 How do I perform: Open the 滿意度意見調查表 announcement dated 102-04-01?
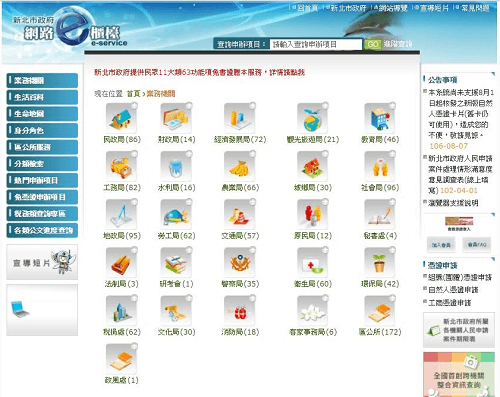[x=460, y=174]
